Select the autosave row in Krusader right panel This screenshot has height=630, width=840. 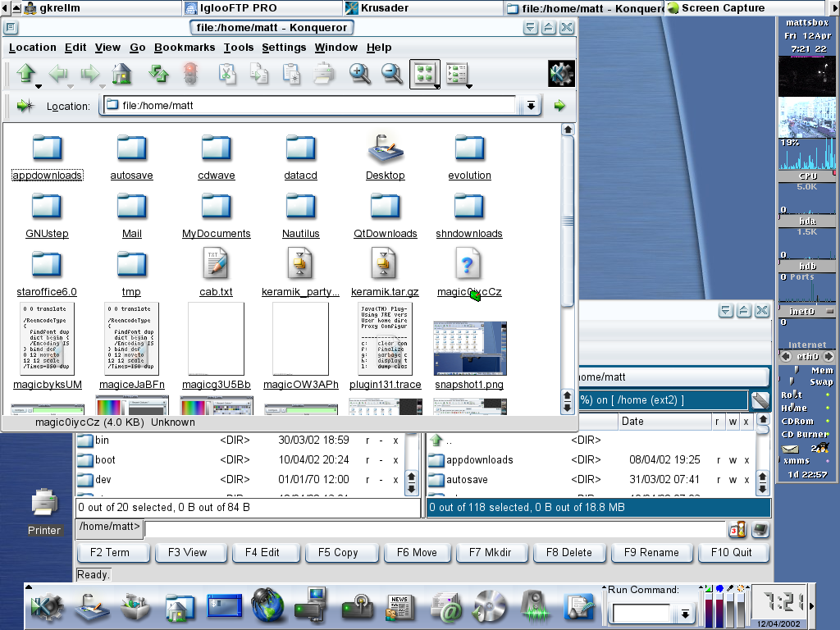coord(590,479)
